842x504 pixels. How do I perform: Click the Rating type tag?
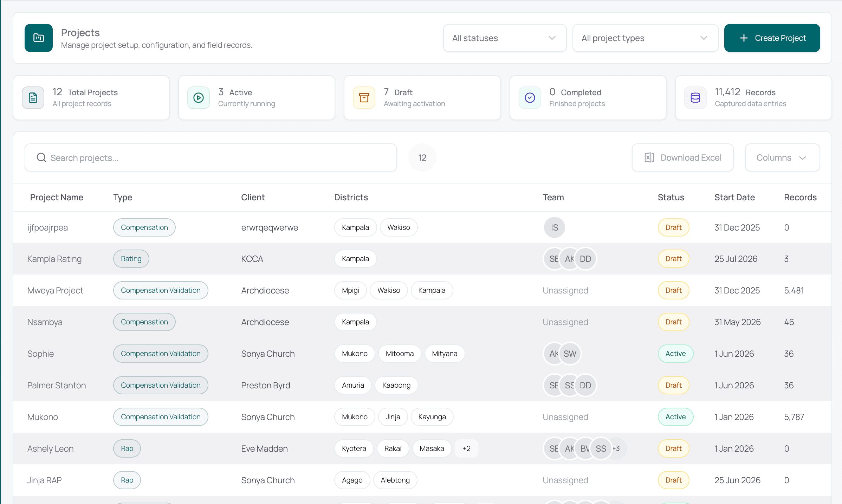pos(131,259)
